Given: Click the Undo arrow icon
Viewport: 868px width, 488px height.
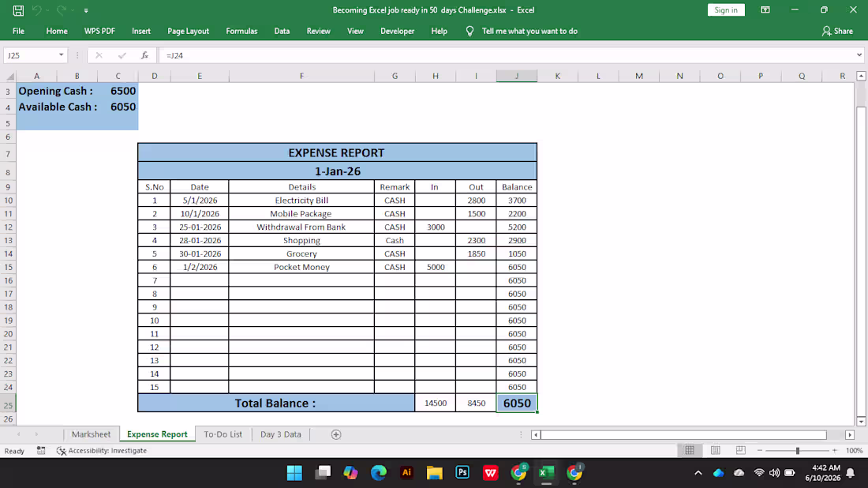Looking at the screenshot, I should [x=36, y=10].
